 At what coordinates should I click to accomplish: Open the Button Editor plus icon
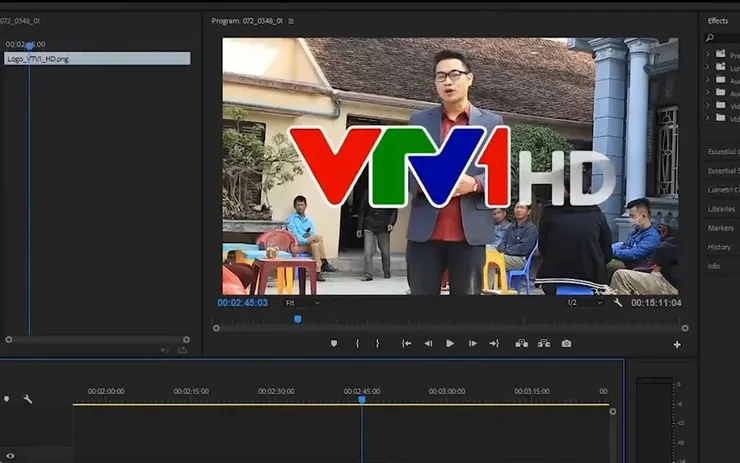point(677,345)
